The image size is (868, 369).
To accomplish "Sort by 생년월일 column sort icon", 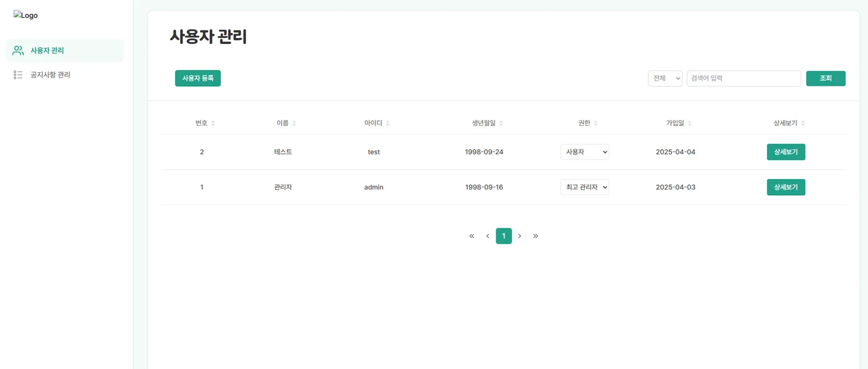I will point(501,123).
